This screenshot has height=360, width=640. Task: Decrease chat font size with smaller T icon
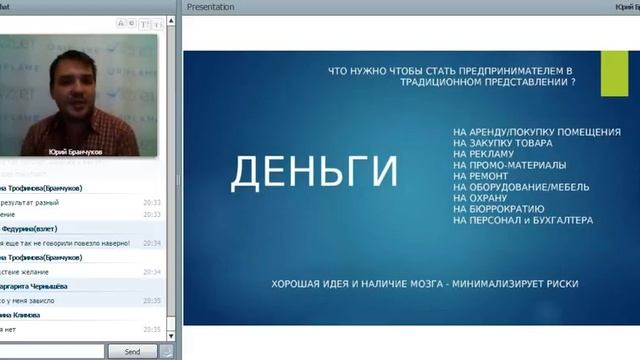(x=158, y=25)
